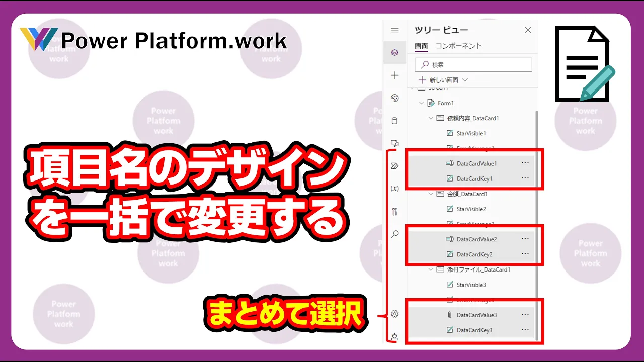
Task: Open the Variables (x) icon
Action: [x=395, y=189]
